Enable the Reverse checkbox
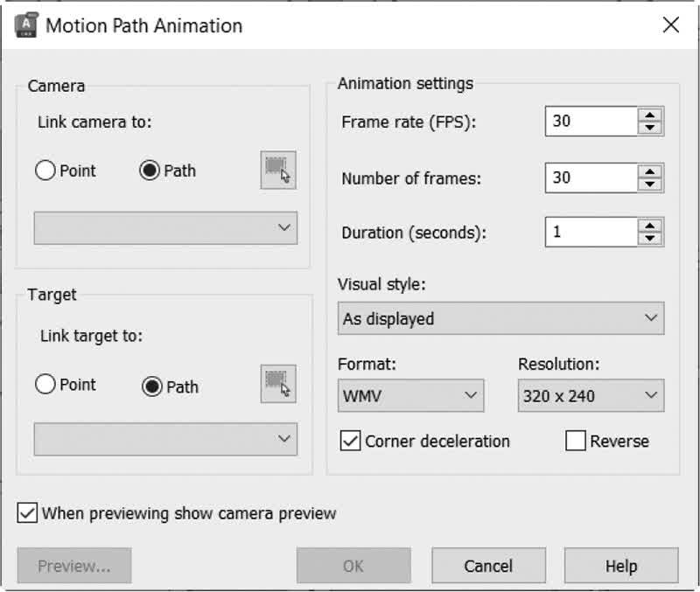Image resolution: width=700 pixels, height=592 pixels. click(x=576, y=441)
